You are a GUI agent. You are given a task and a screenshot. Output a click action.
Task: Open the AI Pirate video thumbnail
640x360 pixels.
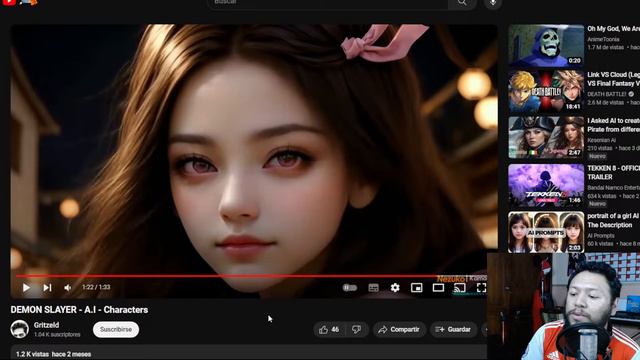point(546,138)
